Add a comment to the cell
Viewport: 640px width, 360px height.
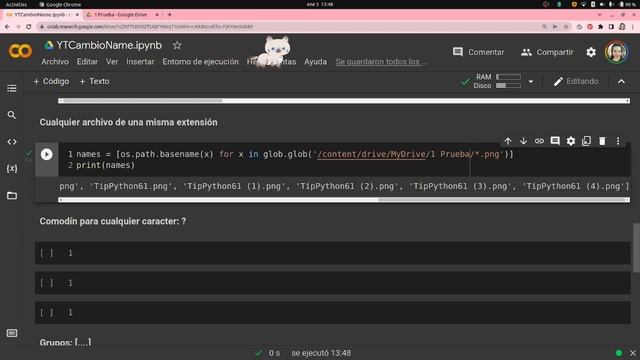pyautogui.click(x=555, y=141)
